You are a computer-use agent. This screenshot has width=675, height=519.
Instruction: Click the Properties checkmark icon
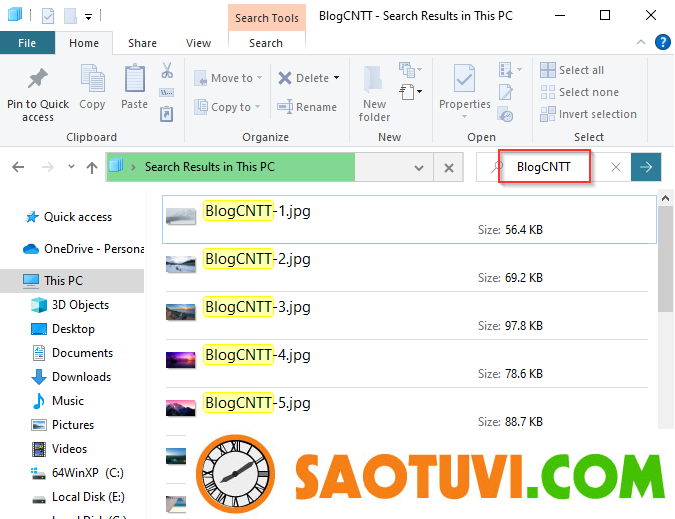coord(464,78)
